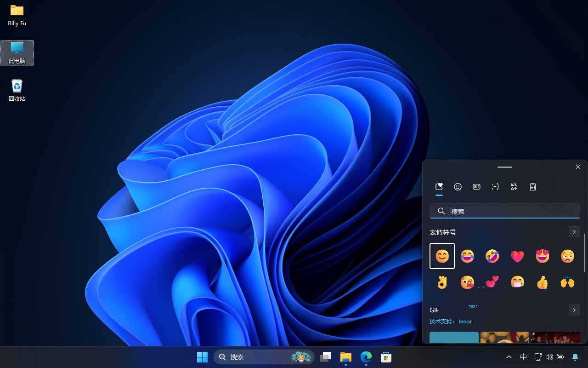Launch Microsoft Store from the taskbar
588x368 pixels.
tap(386, 357)
